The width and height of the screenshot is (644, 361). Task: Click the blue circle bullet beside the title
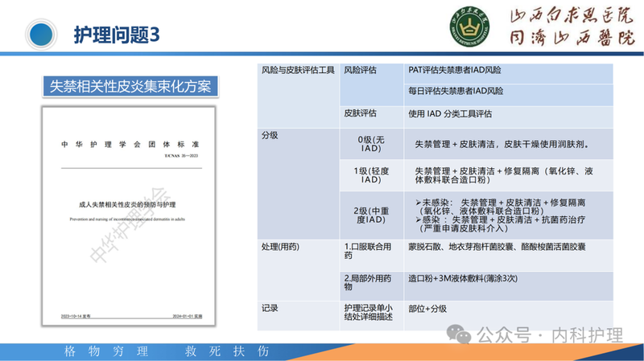click(41, 35)
